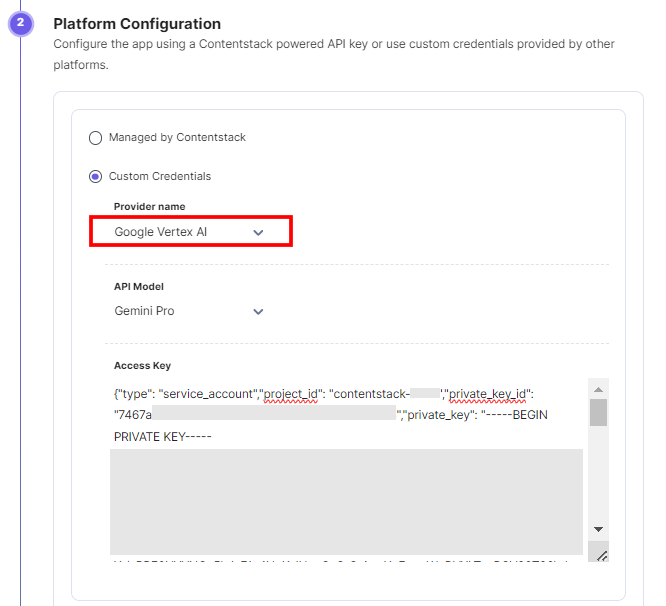Click the Custom Credentials label text
The width and height of the screenshot is (666, 606).
click(x=160, y=176)
